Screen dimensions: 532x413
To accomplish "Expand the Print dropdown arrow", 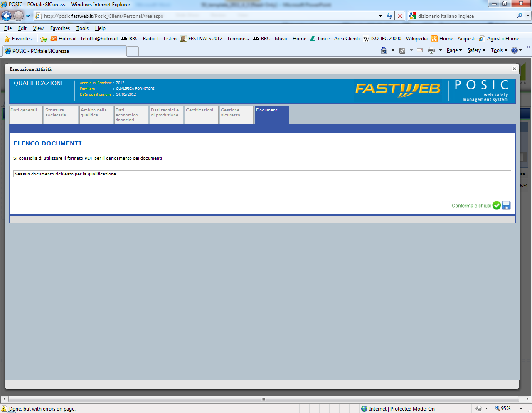I will pos(440,50).
